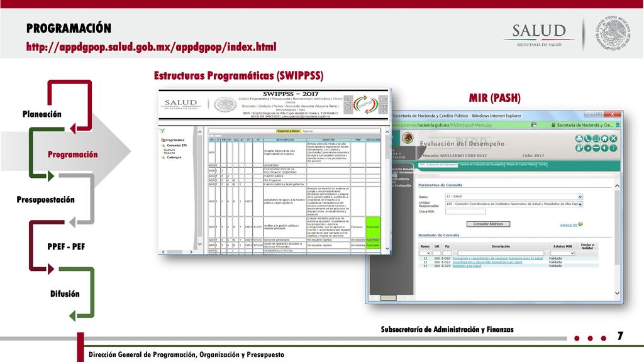This screenshot has height=362, width=644.
Task: Click the Servicios personales row description
Action: pyautogui.click(x=277, y=239)
